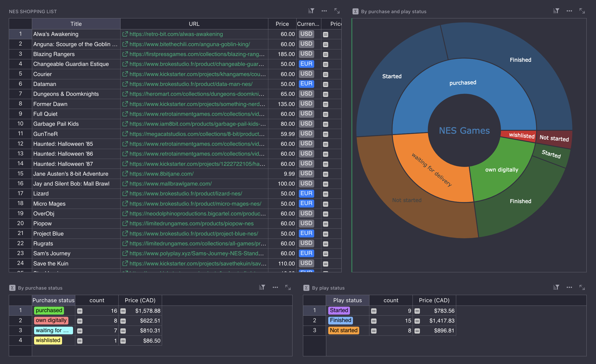
Task: Expand By purchase and play status chart
Action: coord(582,11)
